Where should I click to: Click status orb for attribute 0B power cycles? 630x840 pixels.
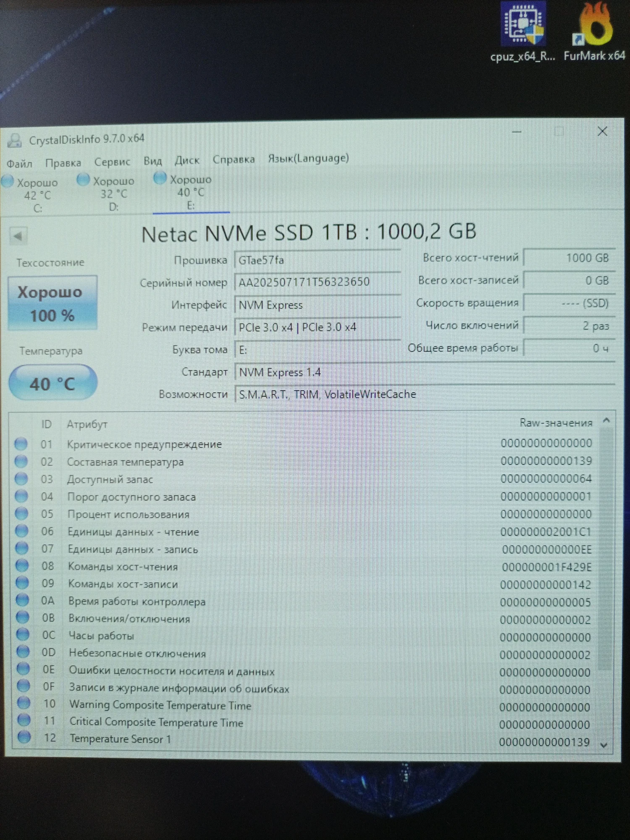pyautogui.click(x=23, y=617)
